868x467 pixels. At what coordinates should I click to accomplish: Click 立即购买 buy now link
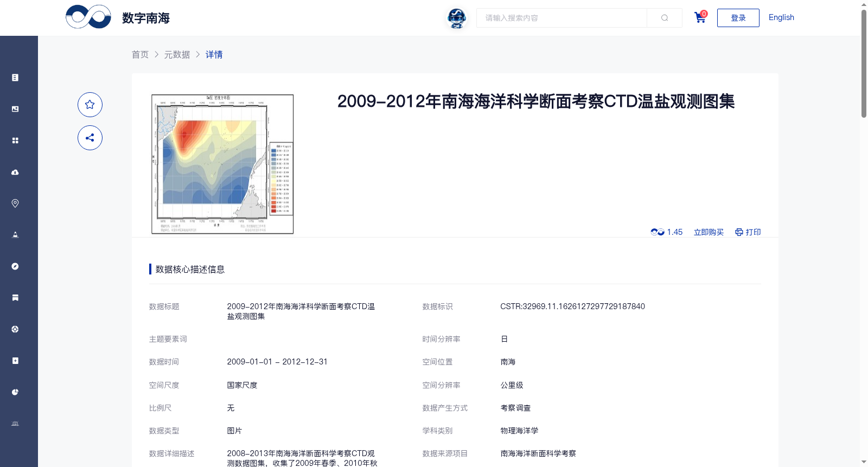709,232
